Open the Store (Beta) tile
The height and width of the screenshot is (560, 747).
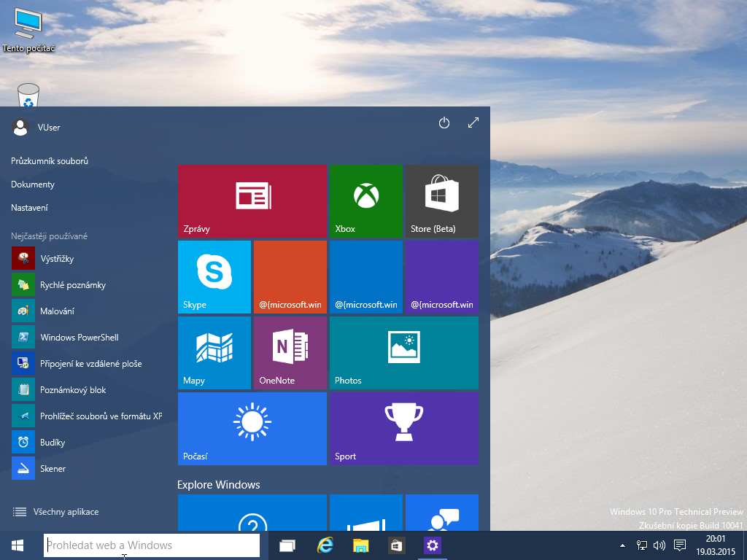441,201
